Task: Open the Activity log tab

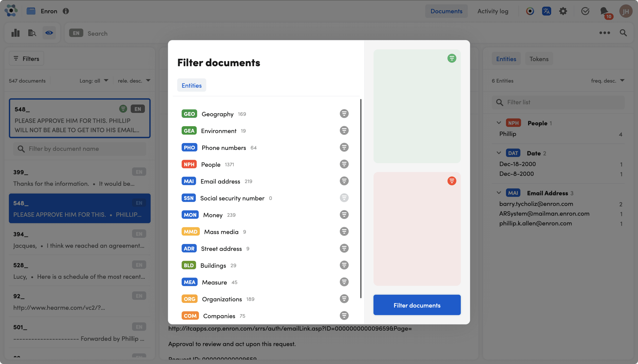Action: 493,11
